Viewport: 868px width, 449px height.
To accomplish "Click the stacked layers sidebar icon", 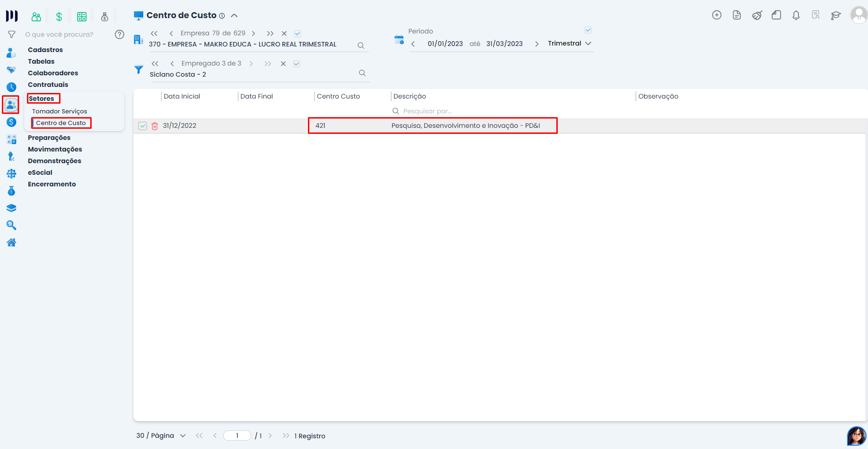I will point(11,208).
